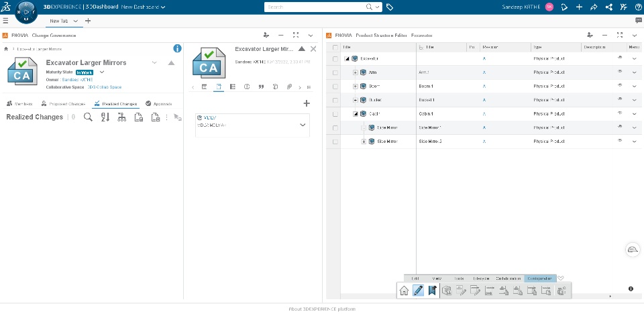Check the box for Cabin row
Image resolution: width=644 pixels, height=314 pixels.
pos(335,114)
